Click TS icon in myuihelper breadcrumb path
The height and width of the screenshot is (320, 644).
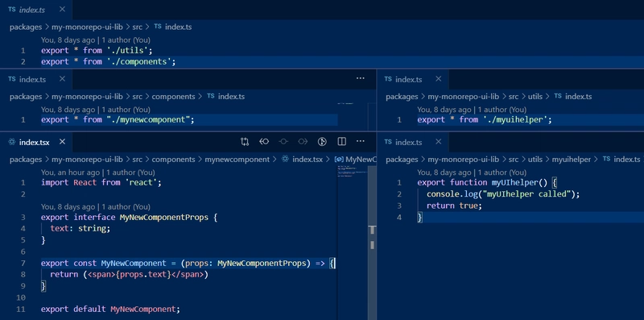pos(606,159)
